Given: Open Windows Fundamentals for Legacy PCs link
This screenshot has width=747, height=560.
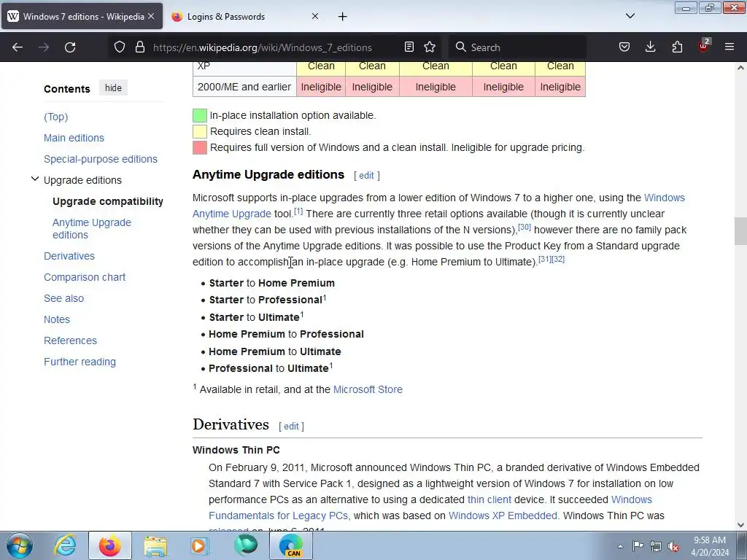Looking at the screenshot, I should click(x=279, y=516).
